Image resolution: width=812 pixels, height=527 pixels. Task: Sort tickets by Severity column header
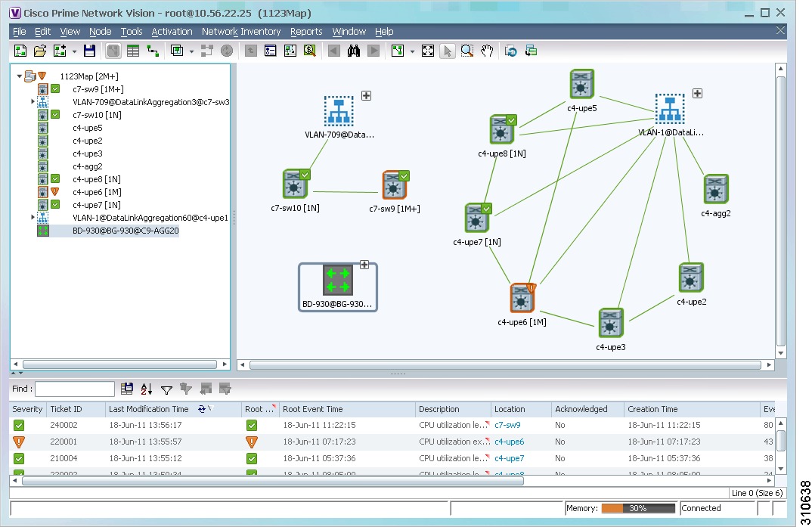tap(27, 409)
